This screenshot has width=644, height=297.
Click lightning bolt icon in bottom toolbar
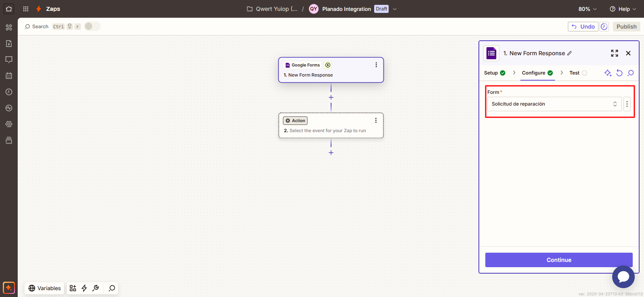[x=84, y=288]
